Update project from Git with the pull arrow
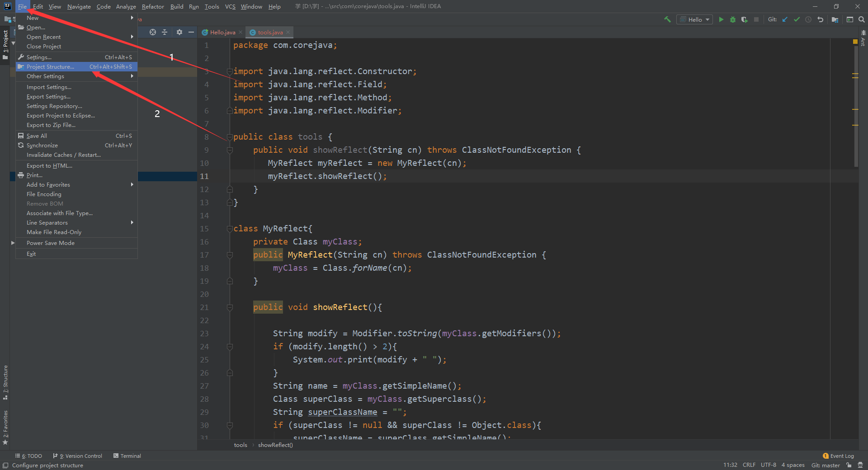Viewport: 868px width, 470px height. tap(785, 19)
